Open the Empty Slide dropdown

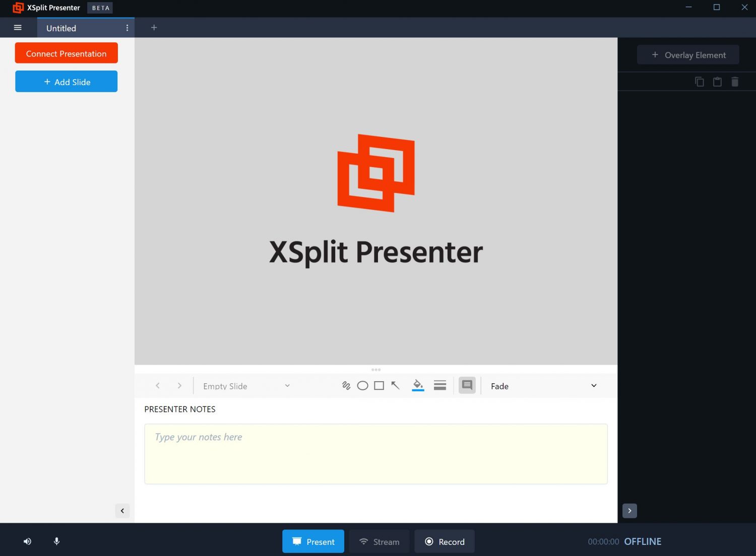tap(246, 386)
